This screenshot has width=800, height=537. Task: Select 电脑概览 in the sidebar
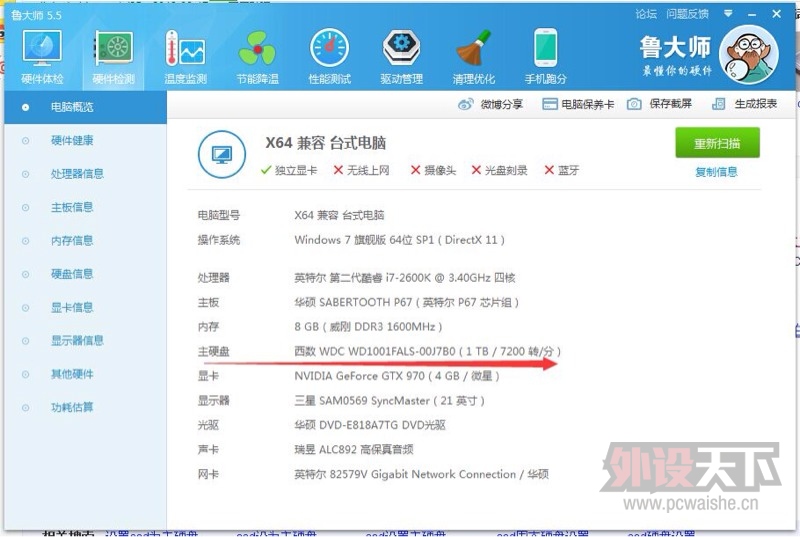point(85,107)
